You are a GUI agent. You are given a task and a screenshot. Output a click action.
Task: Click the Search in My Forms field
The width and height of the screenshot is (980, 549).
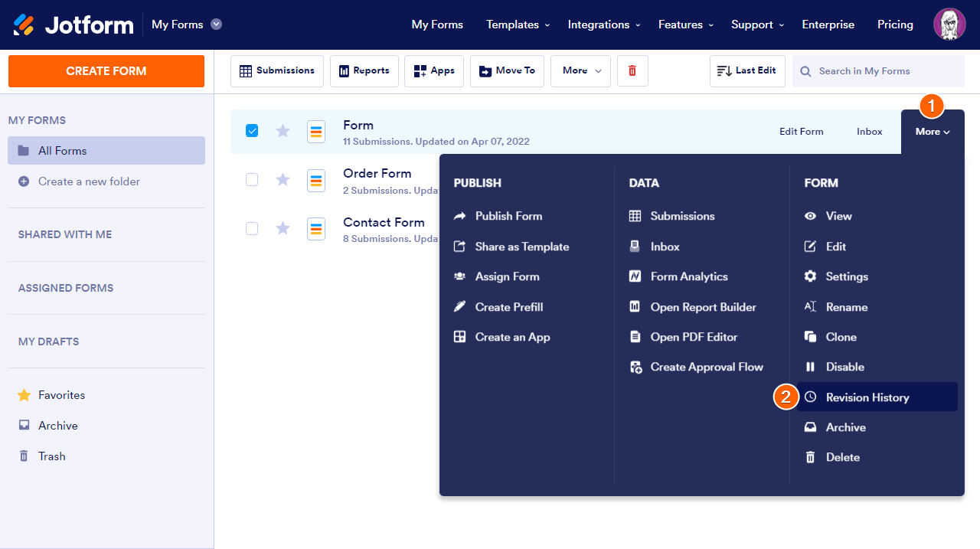point(880,71)
